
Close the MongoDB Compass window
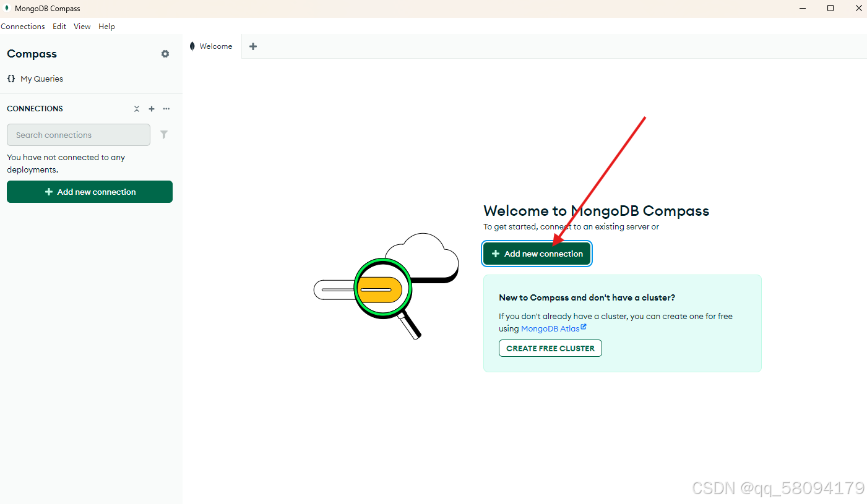[x=858, y=9]
